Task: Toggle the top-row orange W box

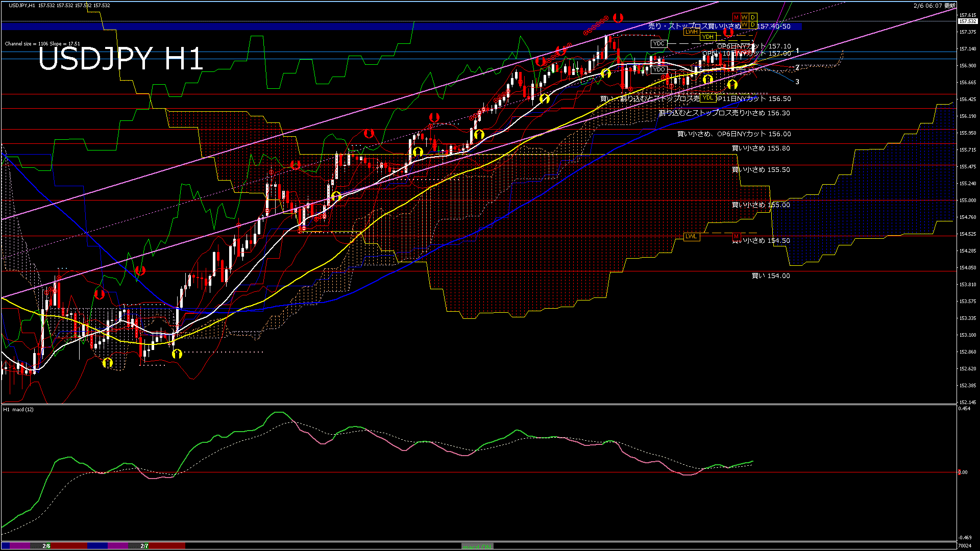Action: click(x=744, y=17)
